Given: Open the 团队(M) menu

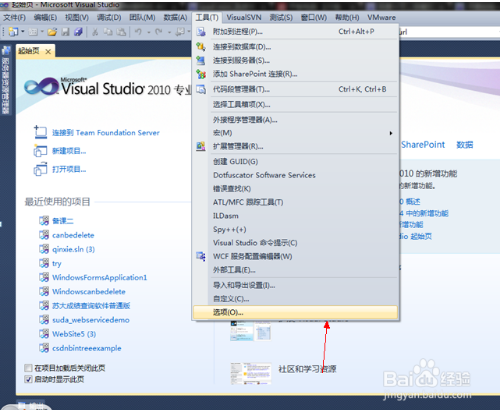Looking at the screenshot, I should pos(142,17).
